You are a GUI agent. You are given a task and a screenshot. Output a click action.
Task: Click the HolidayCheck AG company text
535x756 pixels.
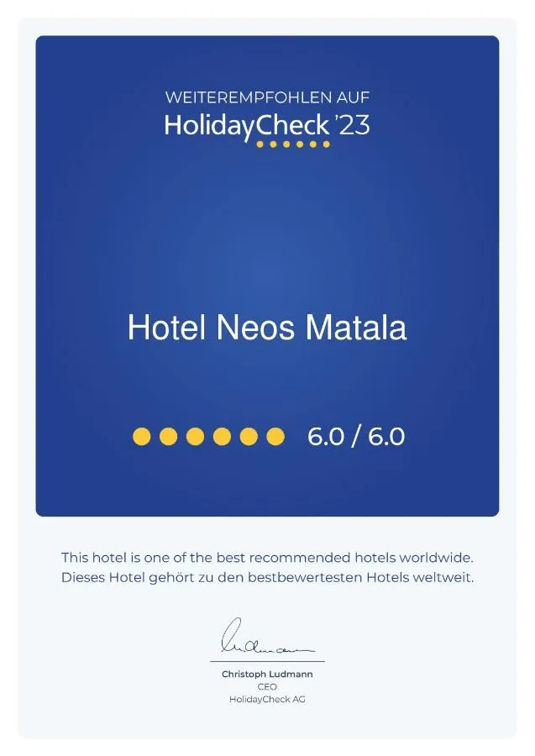coord(267,700)
